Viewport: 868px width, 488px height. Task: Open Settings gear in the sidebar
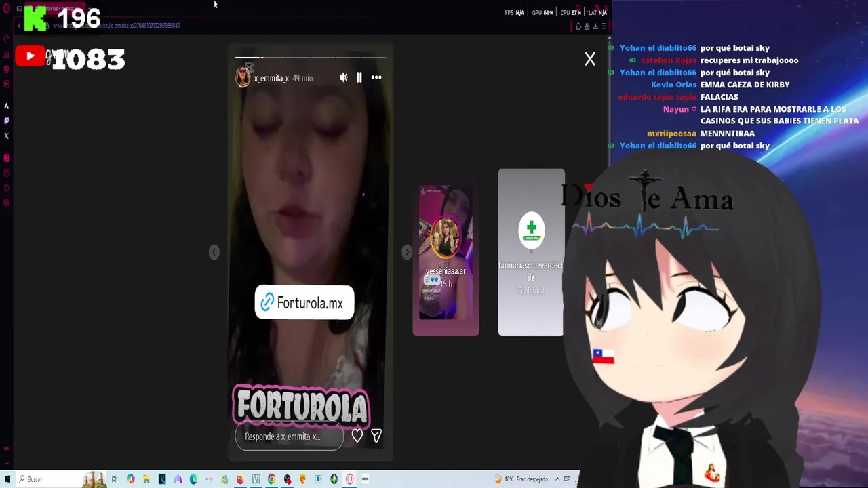[x=6, y=203]
